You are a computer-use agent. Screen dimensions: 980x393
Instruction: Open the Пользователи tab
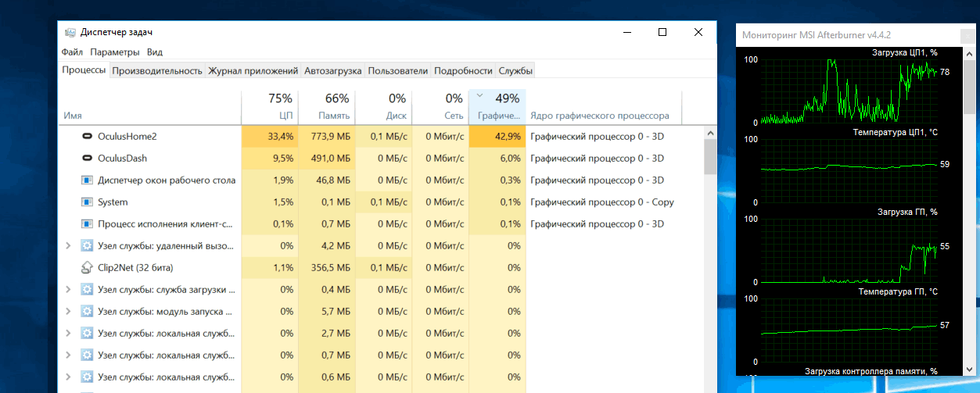tap(397, 70)
